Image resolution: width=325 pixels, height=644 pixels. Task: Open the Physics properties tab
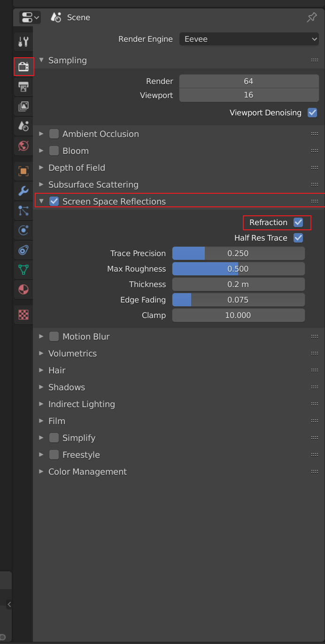(23, 230)
